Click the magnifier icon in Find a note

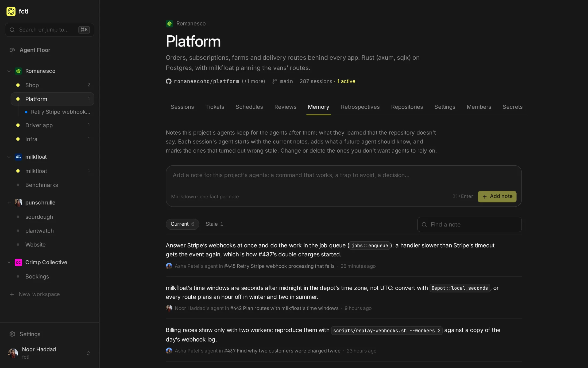click(x=424, y=225)
